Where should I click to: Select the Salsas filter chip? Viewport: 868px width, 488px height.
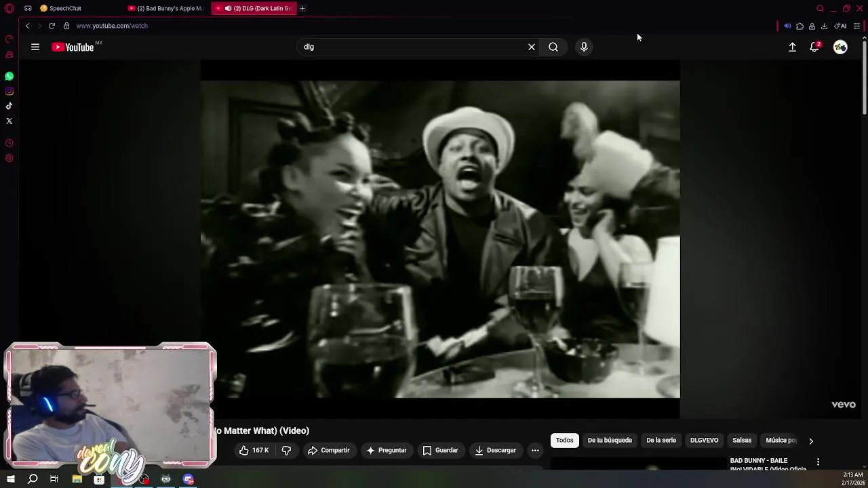742,441
